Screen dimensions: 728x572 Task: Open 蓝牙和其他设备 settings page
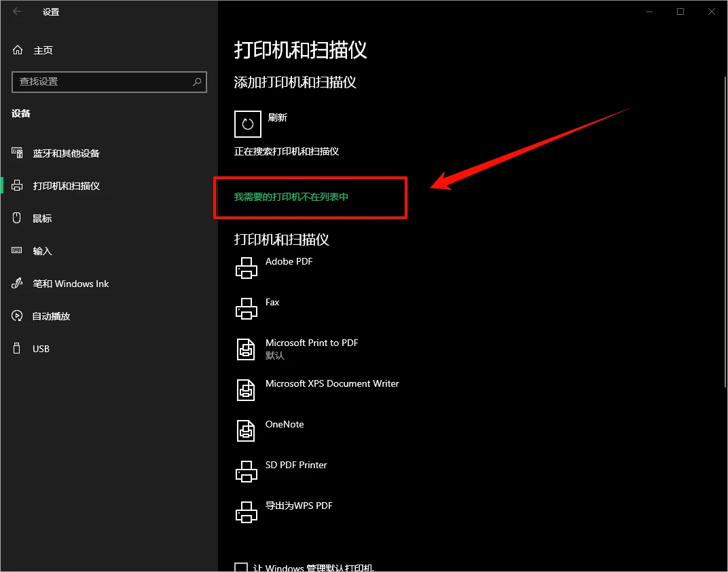tap(66, 153)
